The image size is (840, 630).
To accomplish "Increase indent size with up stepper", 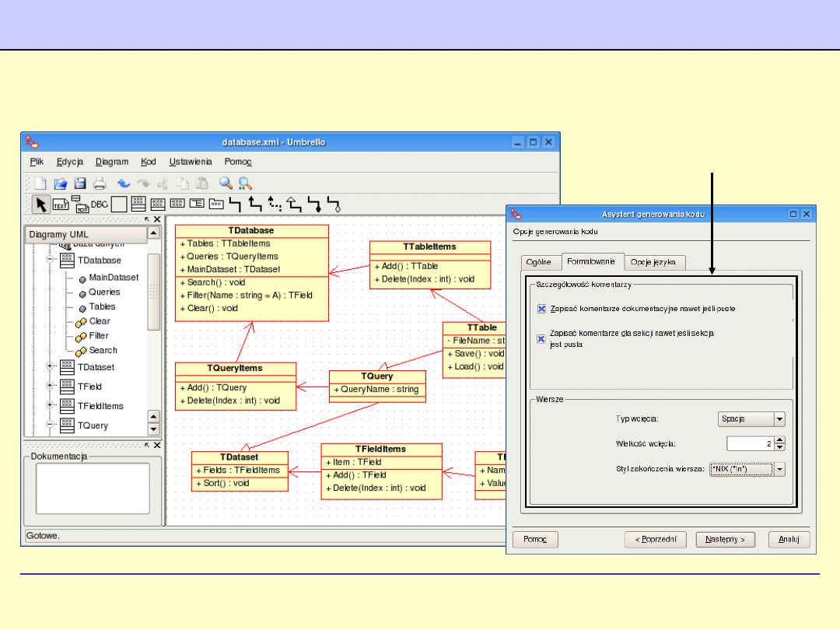I will click(x=780, y=439).
